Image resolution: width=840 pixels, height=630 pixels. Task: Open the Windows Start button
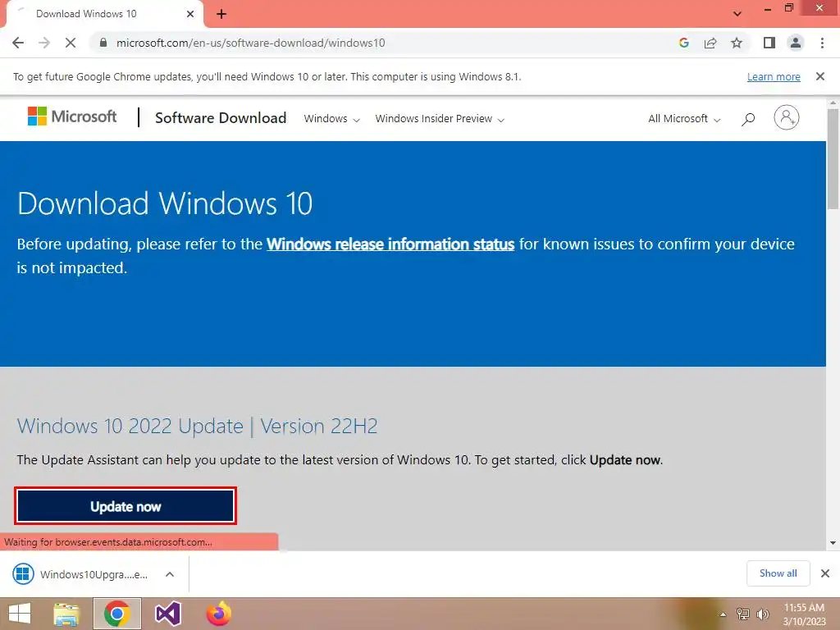pos(20,614)
